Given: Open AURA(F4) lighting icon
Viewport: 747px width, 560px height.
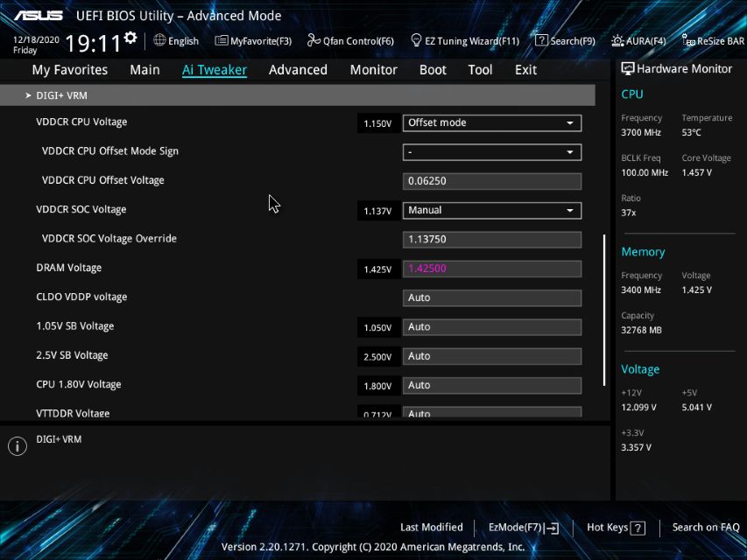Looking at the screenshot, I should pos(617,41).
